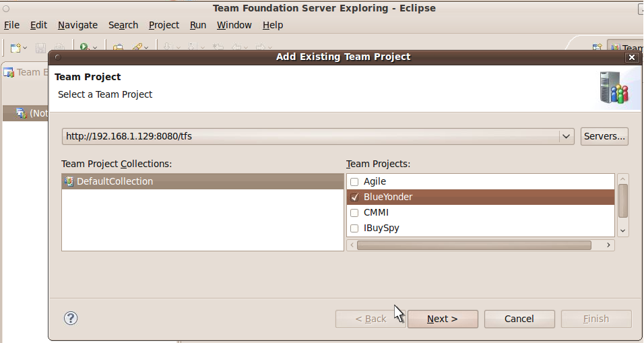The height and width of the screenshot is (343, 644).
Task: Select the (Not connected) server tree icon
Action: pos(22,113)
